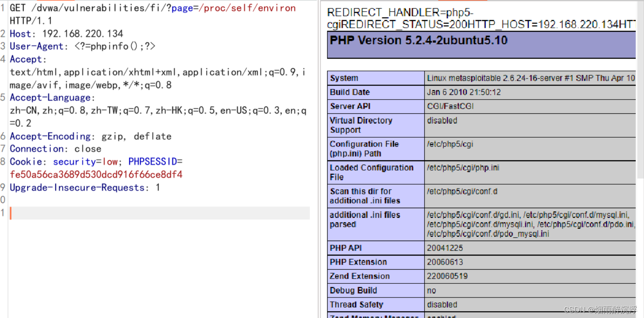Select PHP Extension value 20060613
Viewport: 644px width, 318px height.
pos(445,262)
